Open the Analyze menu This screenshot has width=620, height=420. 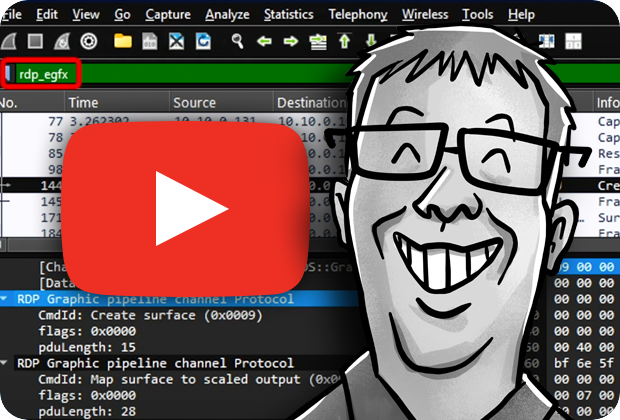(x=227, y=15)
